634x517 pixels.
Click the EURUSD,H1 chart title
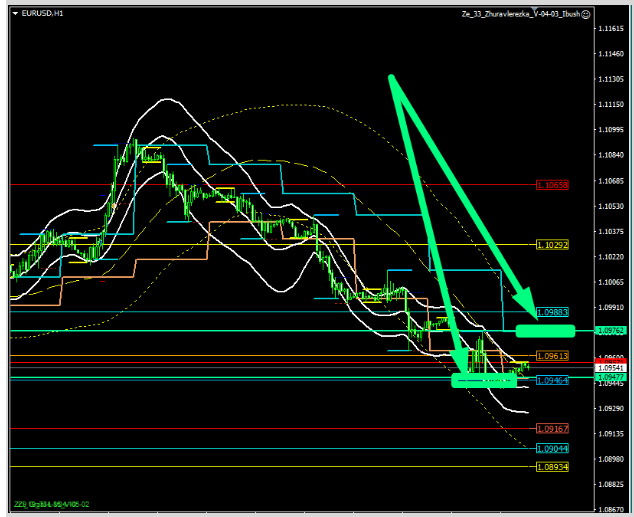(40, 14)
